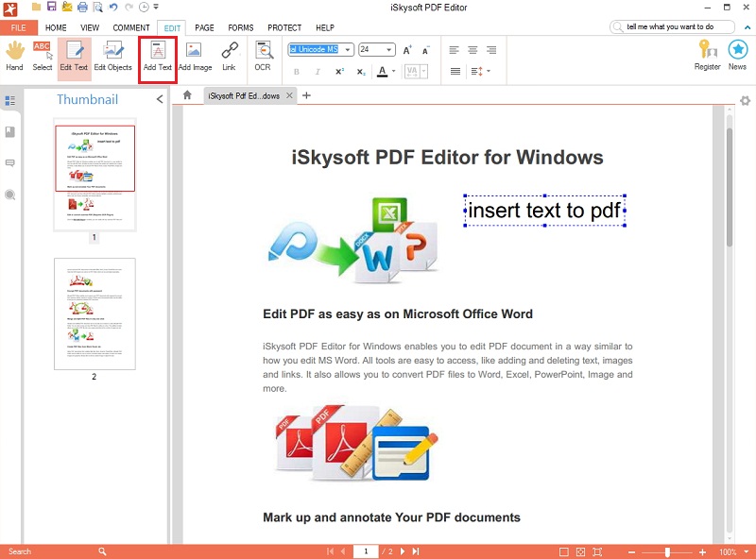Choose the Select text tool
Screen dimensions: 756x559
(x=43, y=57)
